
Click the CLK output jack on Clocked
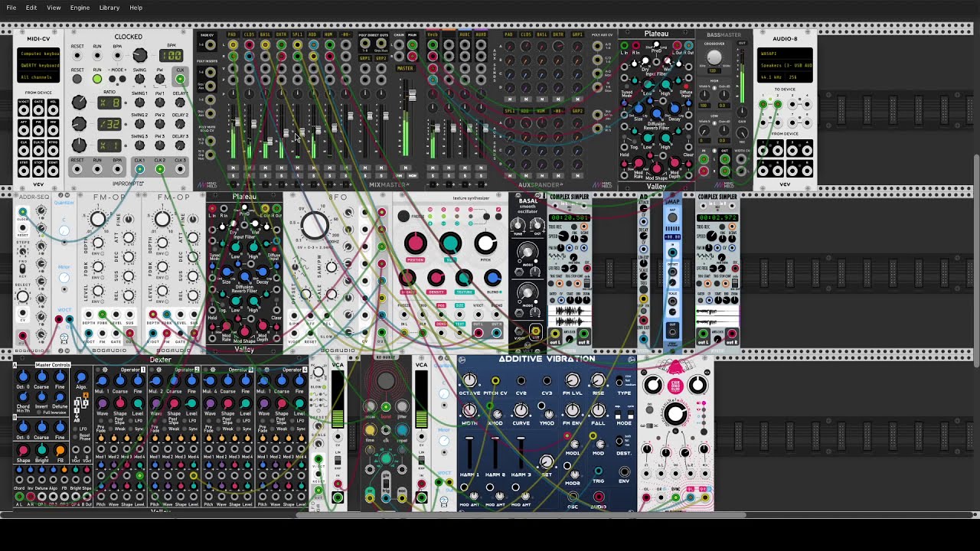point(180,79)
